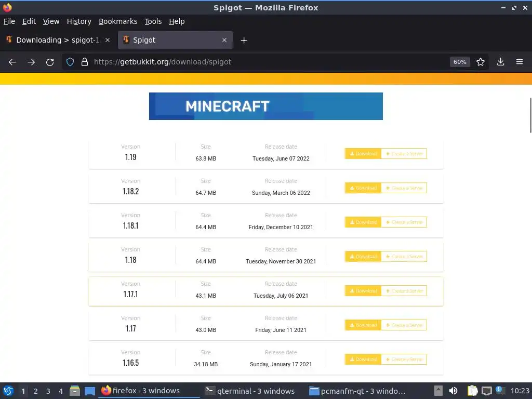Download Spigot version 1.17.1
The height and width of the screenshot is (399, 532).
click(x=363, y=291)
